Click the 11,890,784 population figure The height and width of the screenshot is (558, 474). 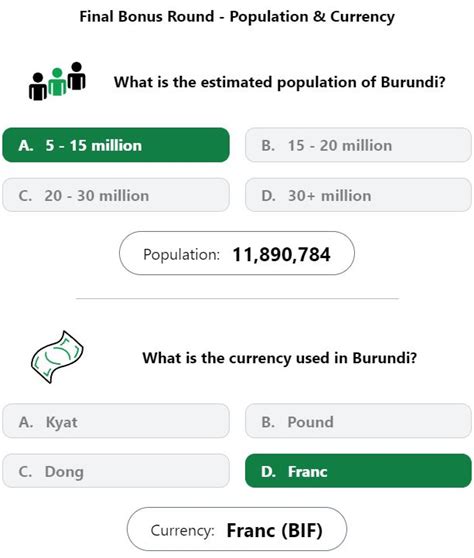pyautogui.click(x=281, y=254)
